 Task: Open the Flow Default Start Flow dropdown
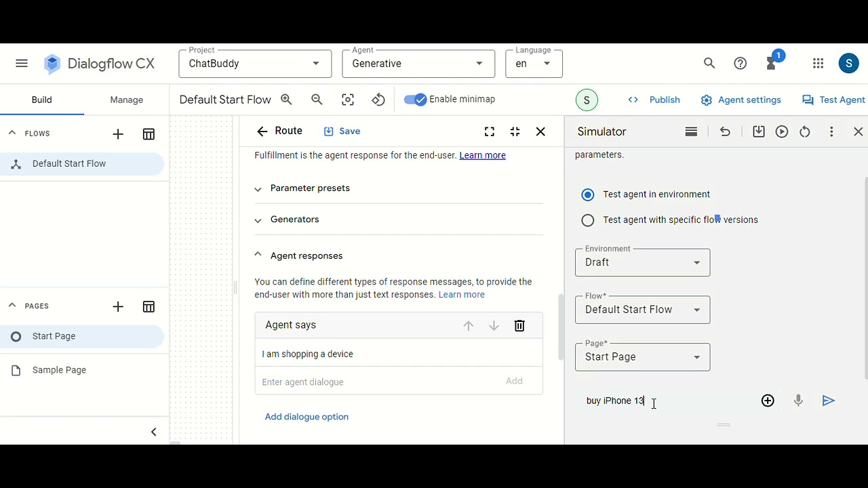point(642,310)
